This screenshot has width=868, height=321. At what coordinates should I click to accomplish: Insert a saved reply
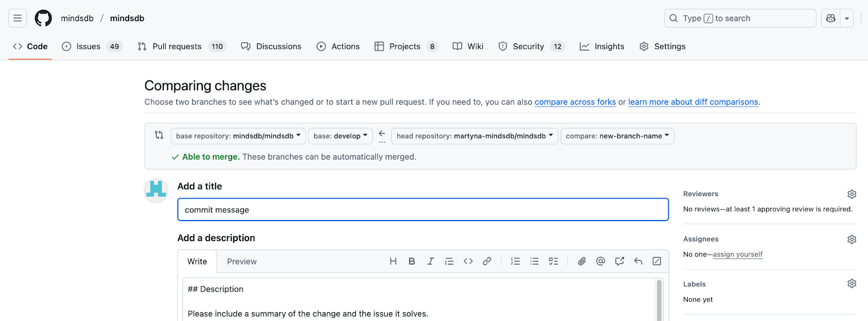pyautogui.click(x=639, y=261)
